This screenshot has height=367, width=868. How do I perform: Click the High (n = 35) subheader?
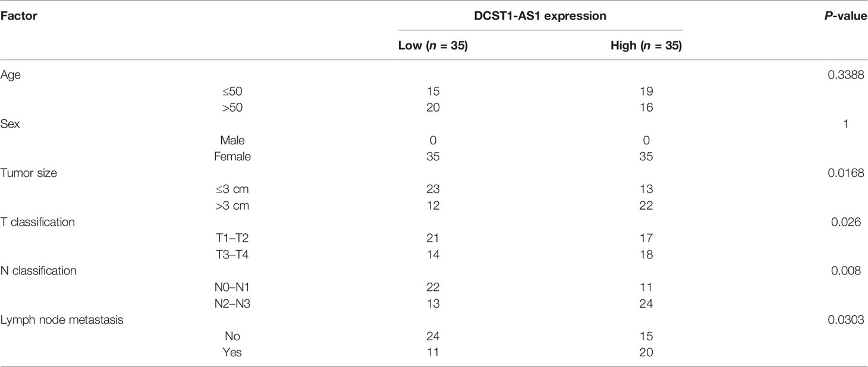pyautogui.click(x=646, y=46)
